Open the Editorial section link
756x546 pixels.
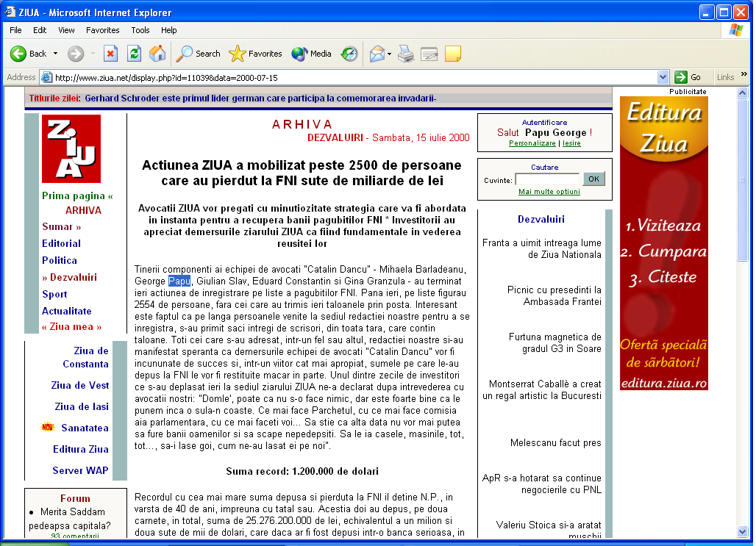[61, 243]
